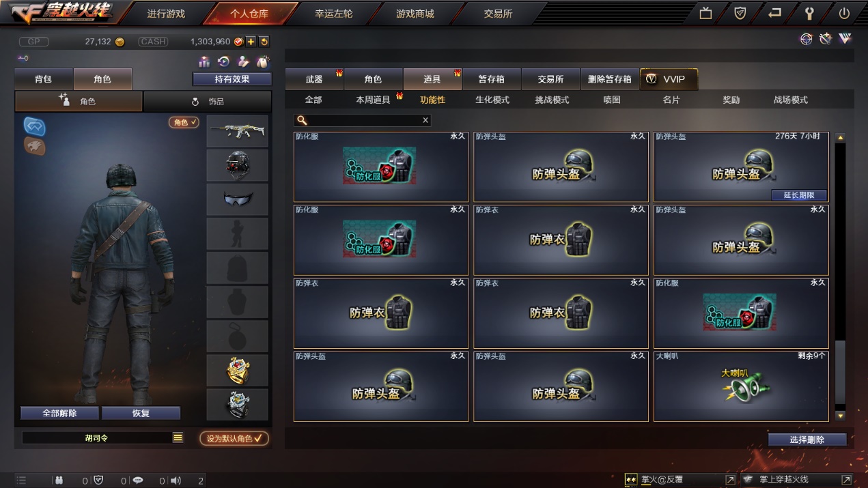This screenshot has height=488, width=868.
Task: Expand the 掌上穿越火线 chat panel arrow
Action: click(846, 480)
